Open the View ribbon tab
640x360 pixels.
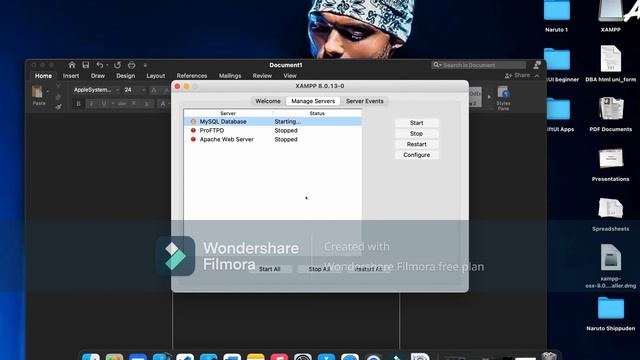290,76
